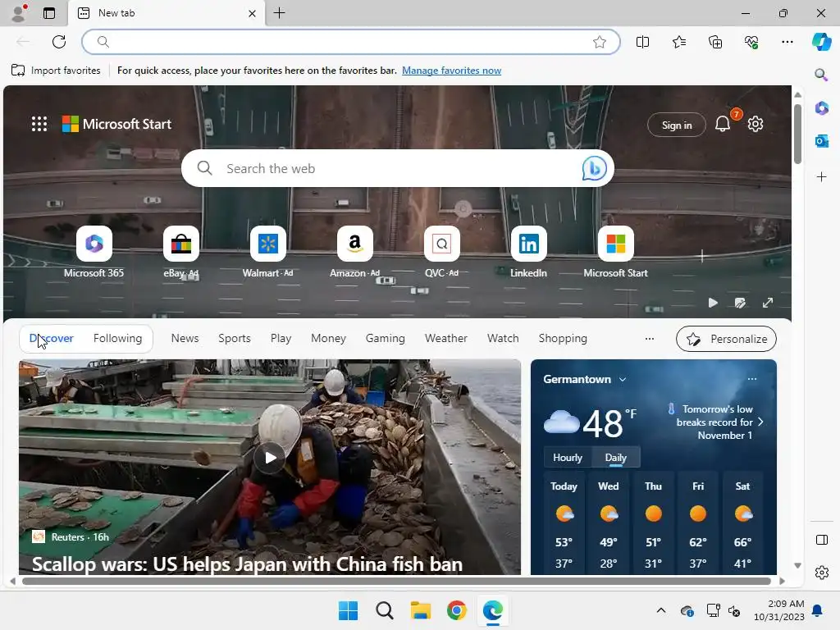Open the Money tab

tap(328, 339)
